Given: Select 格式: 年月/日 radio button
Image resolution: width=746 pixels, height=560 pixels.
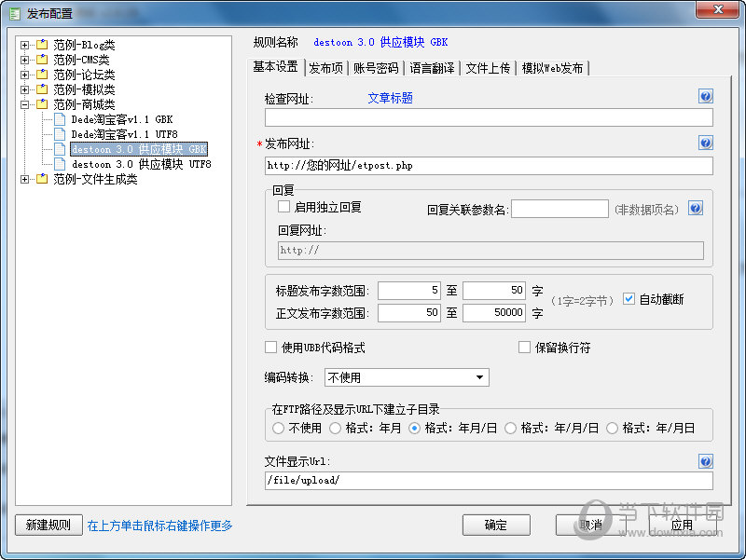Looking at the screenshot, I should (414, 429).
